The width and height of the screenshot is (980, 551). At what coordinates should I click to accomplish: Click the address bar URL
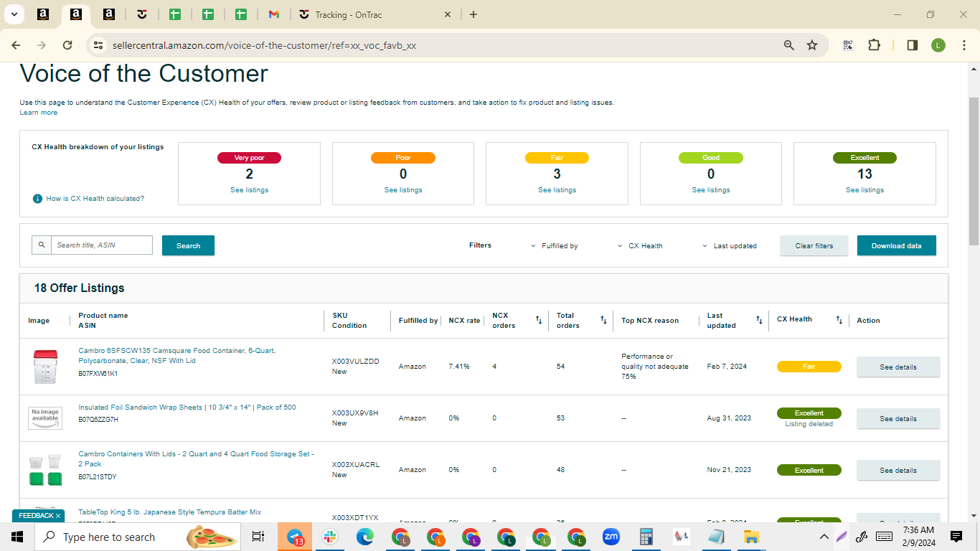[264, 45]
